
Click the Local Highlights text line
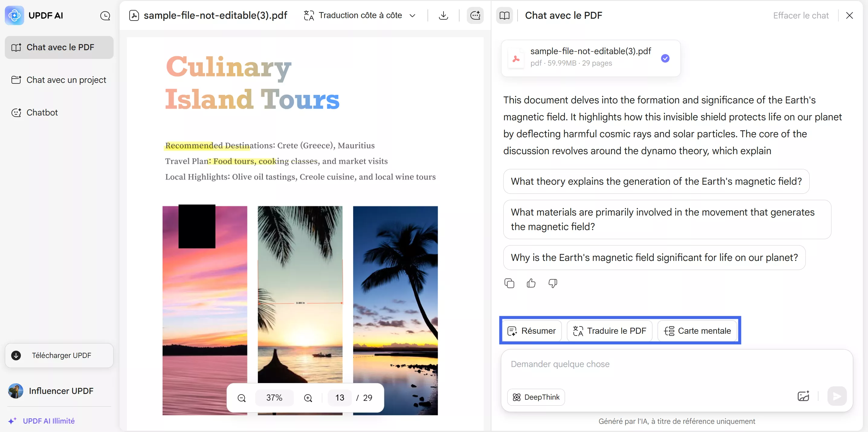pyautogui.click(x=300, y=177)
